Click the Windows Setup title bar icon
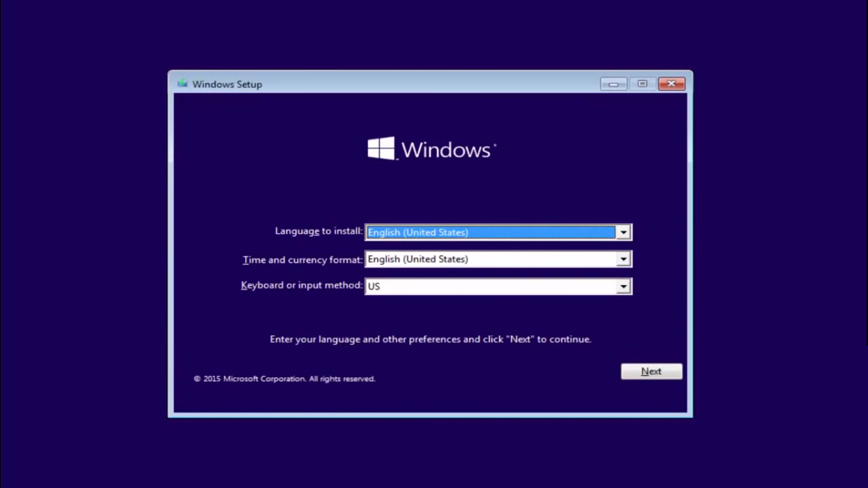Image resolution: width=868 pixels, height=488 pixels. tap(183, 84)
